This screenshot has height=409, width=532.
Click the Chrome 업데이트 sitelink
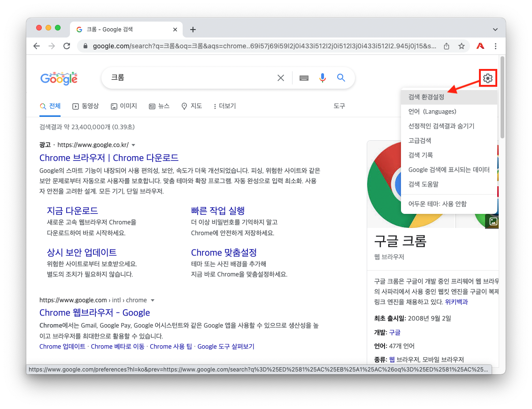coord(62,347)
